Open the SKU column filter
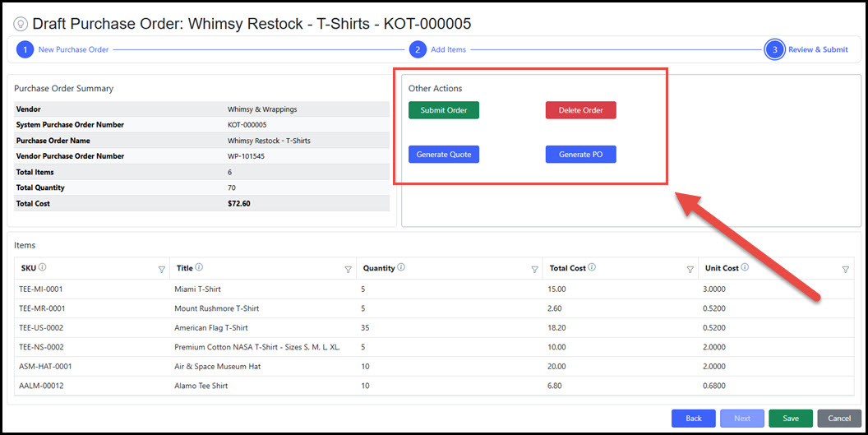The image size is (868, 435). pos(161,269)
